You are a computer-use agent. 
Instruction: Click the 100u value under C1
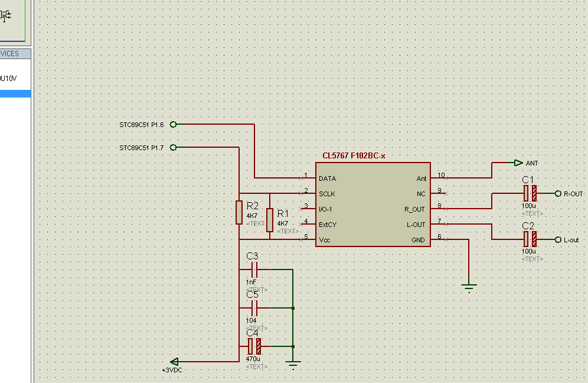click(528, 206)
